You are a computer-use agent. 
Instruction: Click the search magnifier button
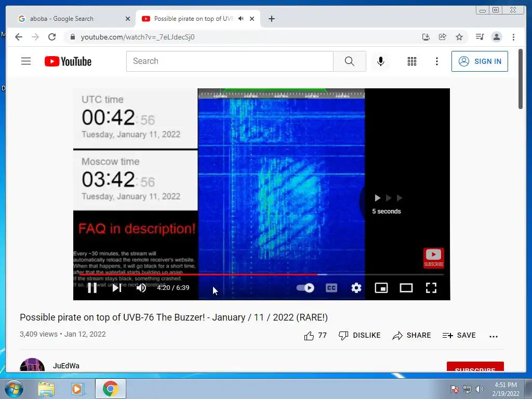click(x=350, y=61)
